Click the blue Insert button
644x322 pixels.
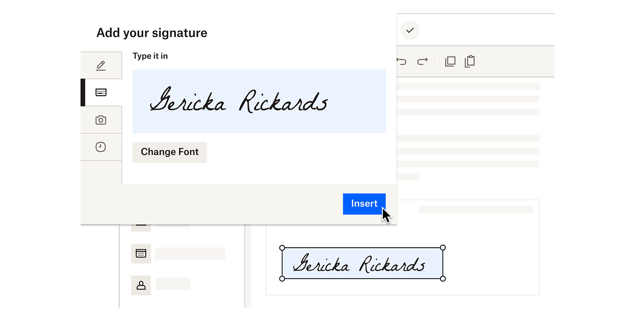[364, 203]
